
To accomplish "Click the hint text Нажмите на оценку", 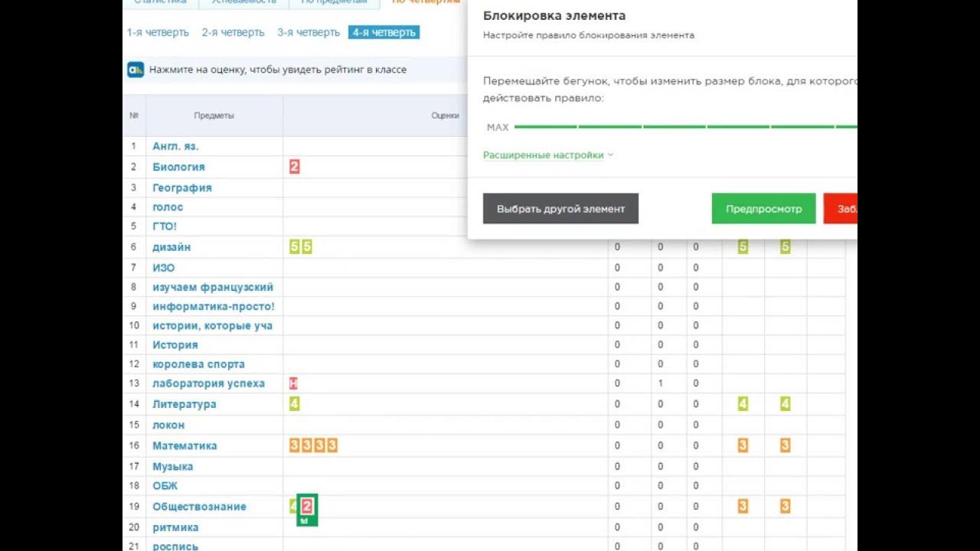I will pos(278,70).
